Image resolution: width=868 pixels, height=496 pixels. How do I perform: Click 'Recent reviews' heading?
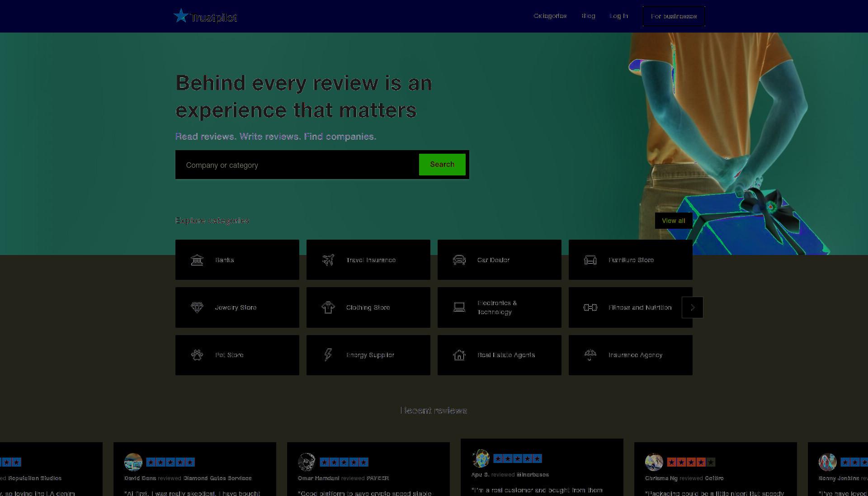coord(434,411)
